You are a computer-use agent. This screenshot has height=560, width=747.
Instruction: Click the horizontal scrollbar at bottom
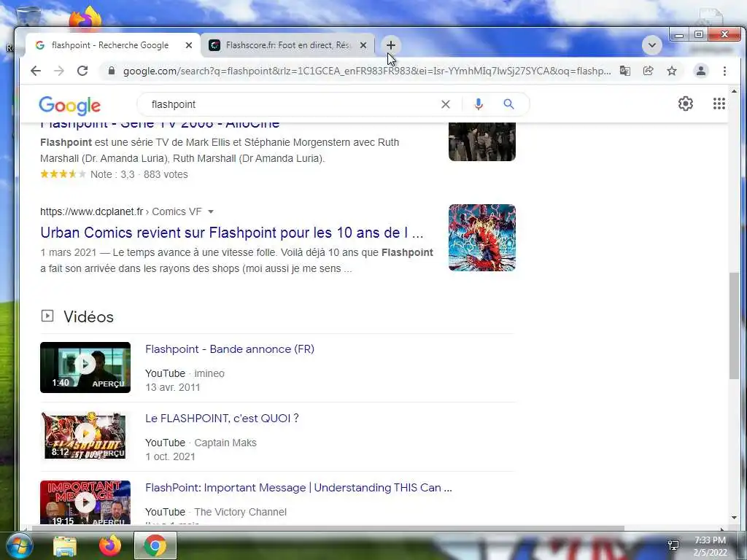pyautogui.click(x=328, y=528)
